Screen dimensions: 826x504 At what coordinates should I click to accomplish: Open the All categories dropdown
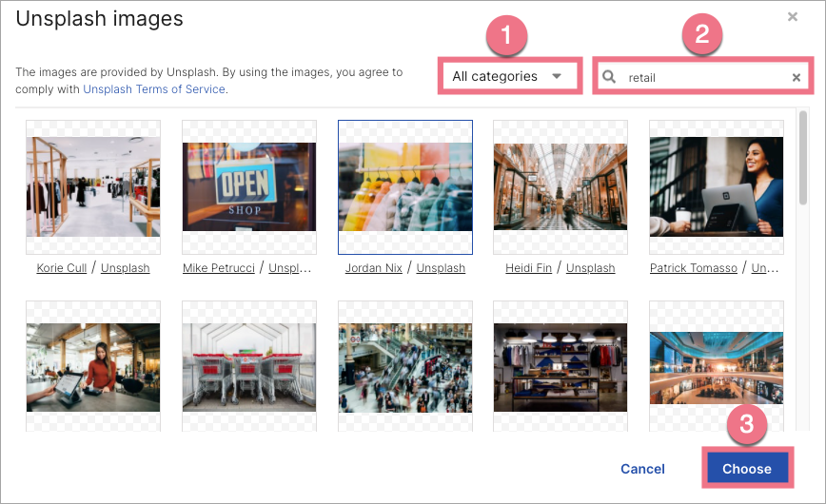(508, 76)
